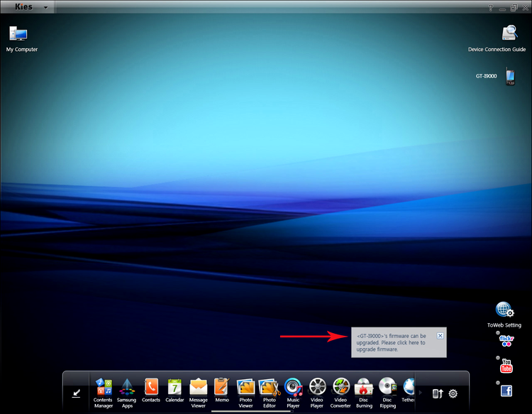Image resolution: width=532 pixels, height=414 pixels.
Task: Restore down the Kies window
Action: tap(514, 8)
